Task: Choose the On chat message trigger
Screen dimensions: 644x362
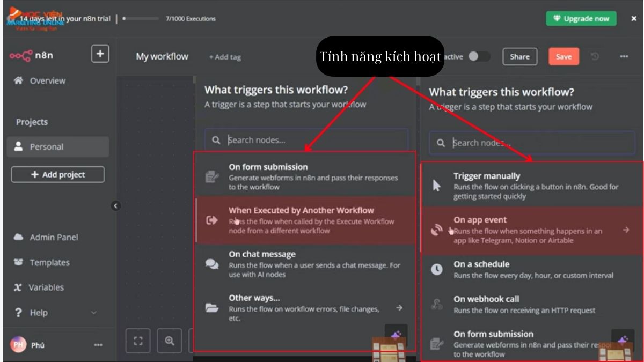Action: click(x=306, y=264)
